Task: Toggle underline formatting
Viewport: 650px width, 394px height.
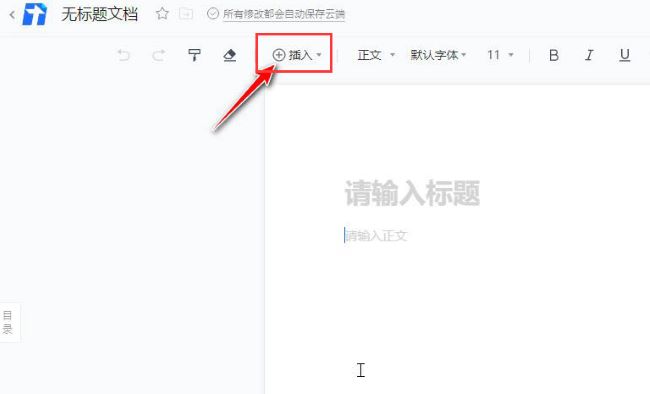Action: (625, 55)
